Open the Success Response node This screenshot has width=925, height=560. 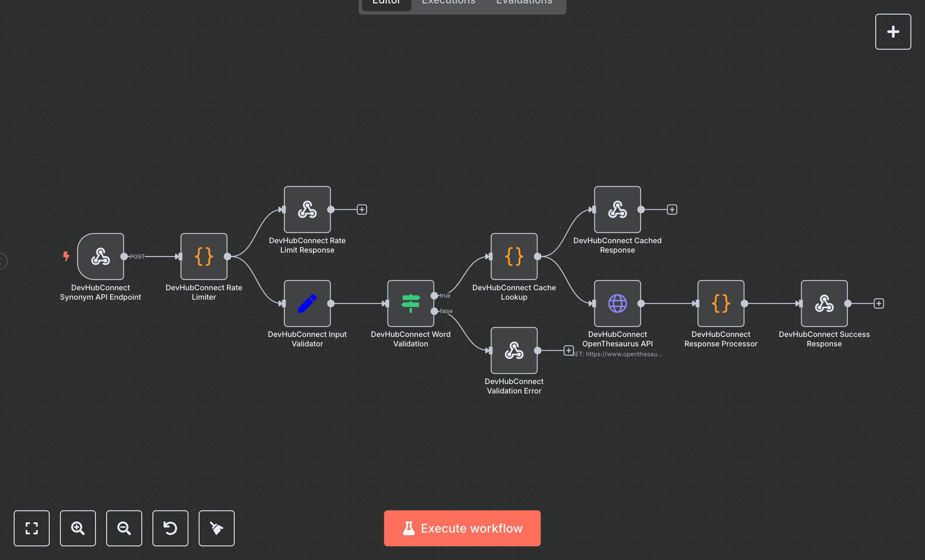pos(824,304)
